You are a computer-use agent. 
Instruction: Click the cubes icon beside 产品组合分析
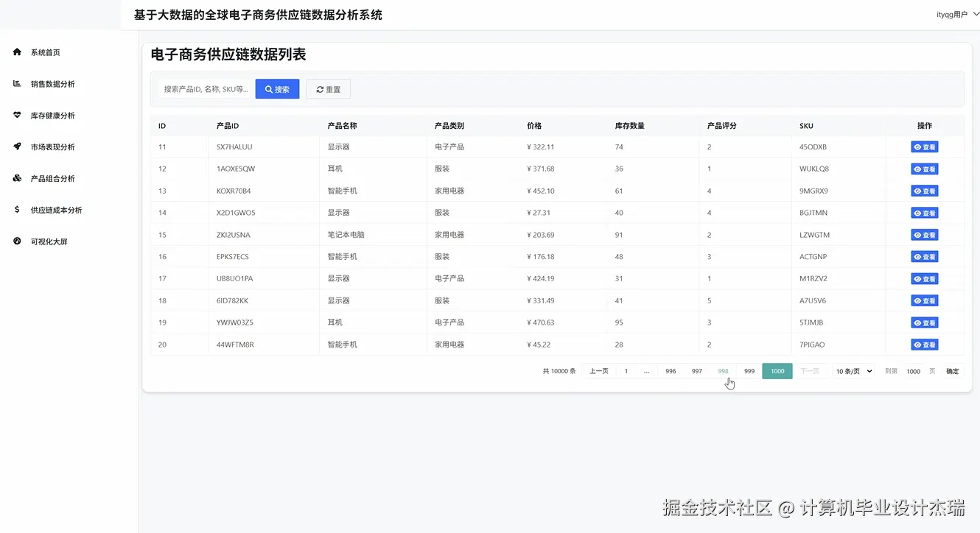pos(17,178)
